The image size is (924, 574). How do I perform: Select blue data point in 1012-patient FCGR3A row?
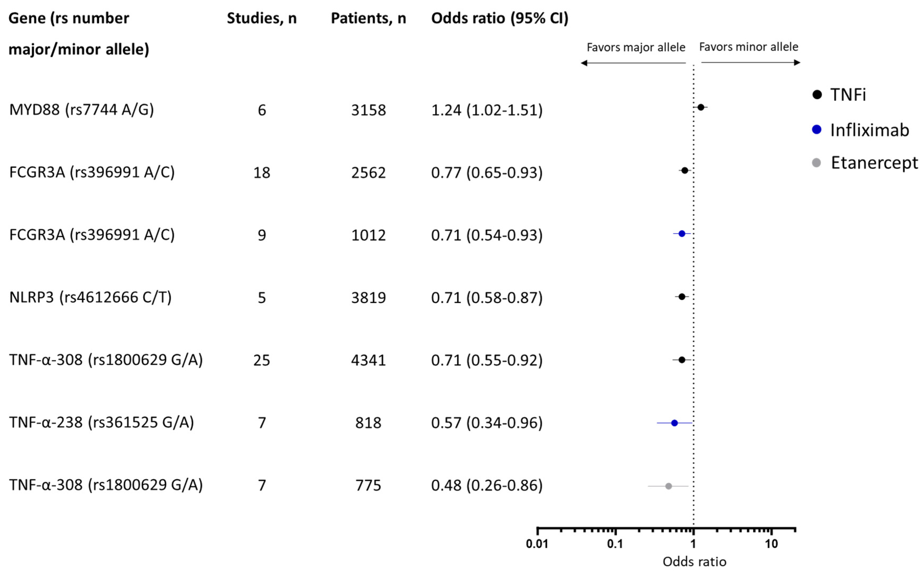point(682,234)
